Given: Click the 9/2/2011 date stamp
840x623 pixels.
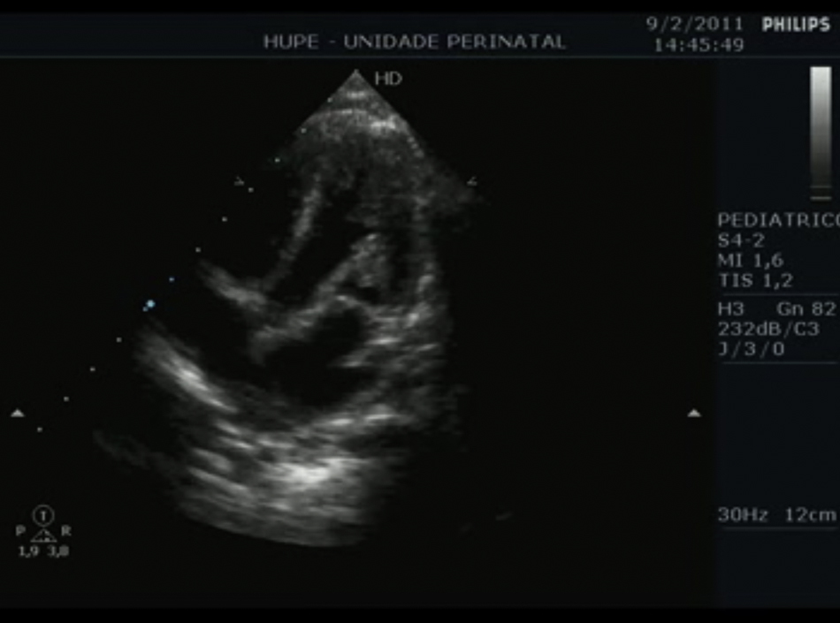Looking at the screenshot, I should (694, 24).
